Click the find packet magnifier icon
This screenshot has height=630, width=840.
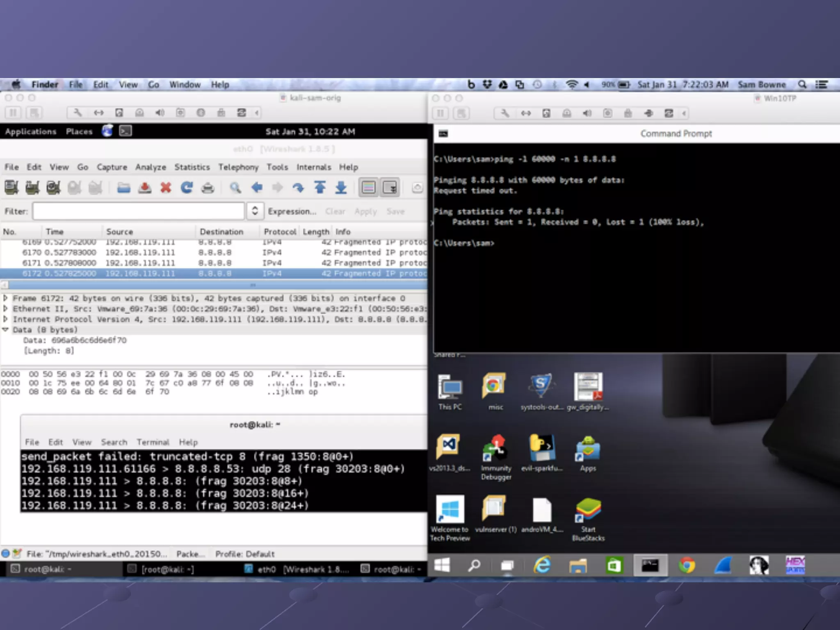pyautogui.click(x=235, y=188)
